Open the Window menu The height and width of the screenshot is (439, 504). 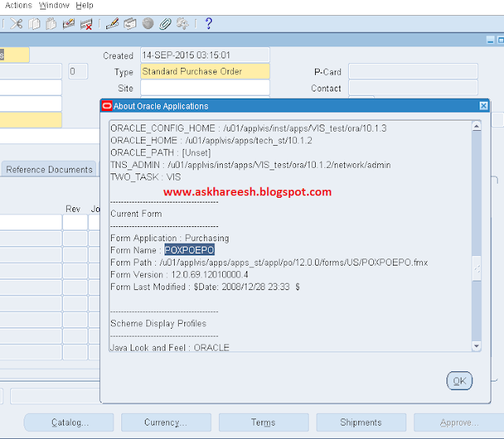(x=54, y=6)
